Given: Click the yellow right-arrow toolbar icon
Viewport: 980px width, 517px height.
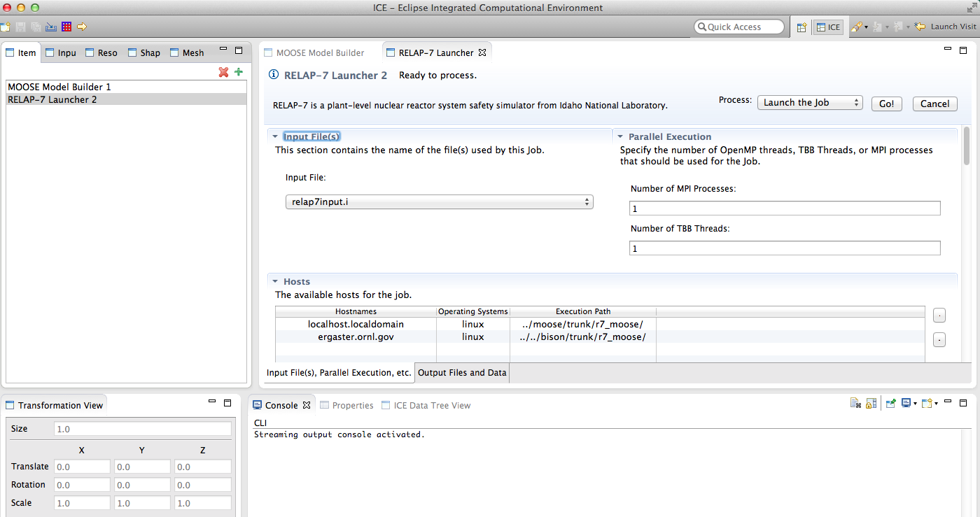Looking at the screenshot, I should (82, 27).
